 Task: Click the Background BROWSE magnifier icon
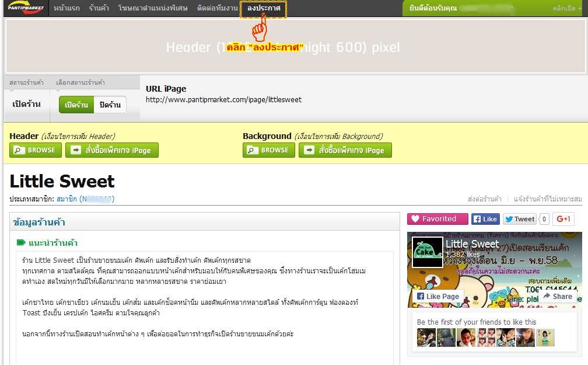click(x=251, y=150)
